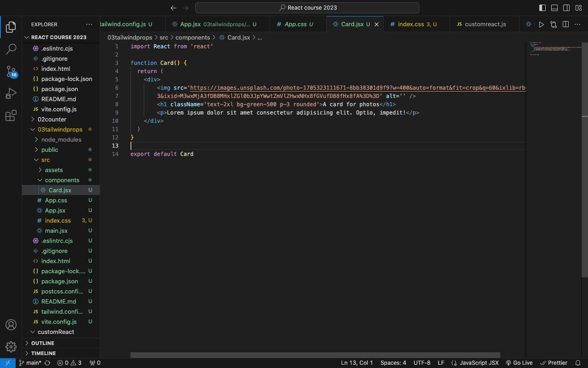Toggle the bottom panel
588x368 pixels.
(x=554, y=8)
